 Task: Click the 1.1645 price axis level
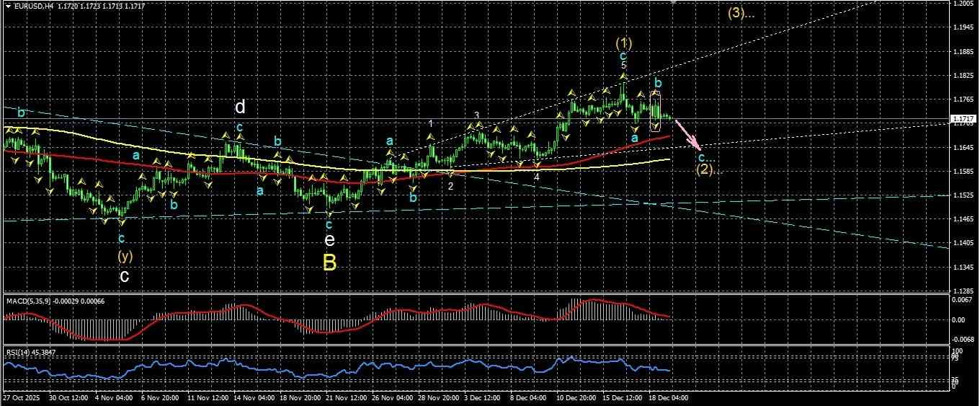pos(965,148)
